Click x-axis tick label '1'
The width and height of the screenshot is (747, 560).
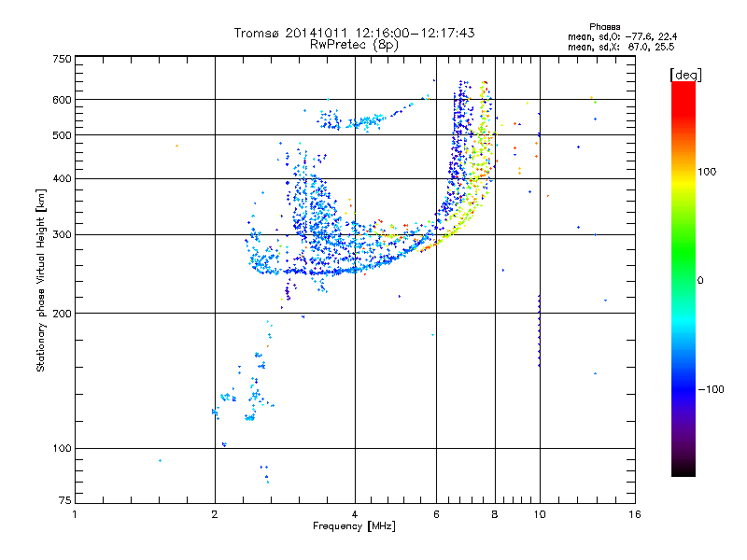75,514
